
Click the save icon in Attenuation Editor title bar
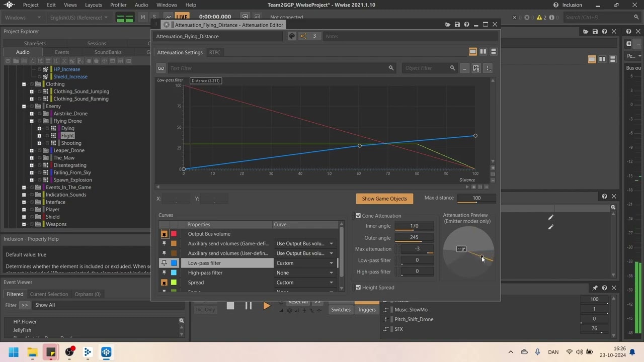coord(457,25)
